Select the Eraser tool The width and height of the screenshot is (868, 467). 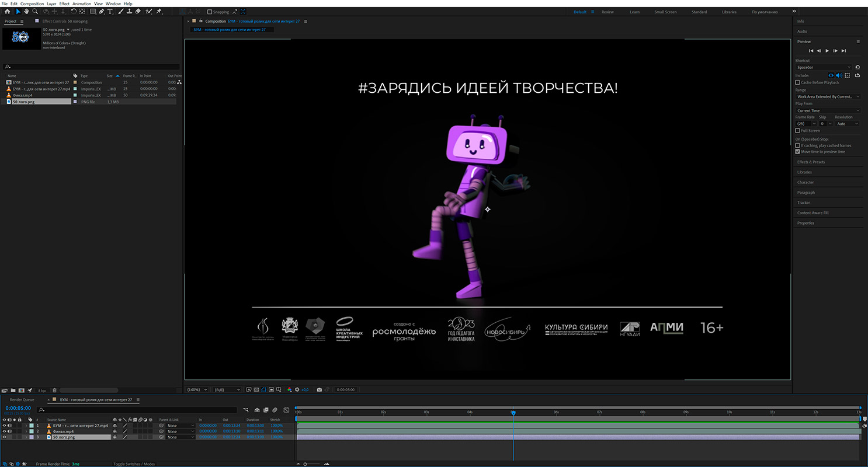[138, 11]
